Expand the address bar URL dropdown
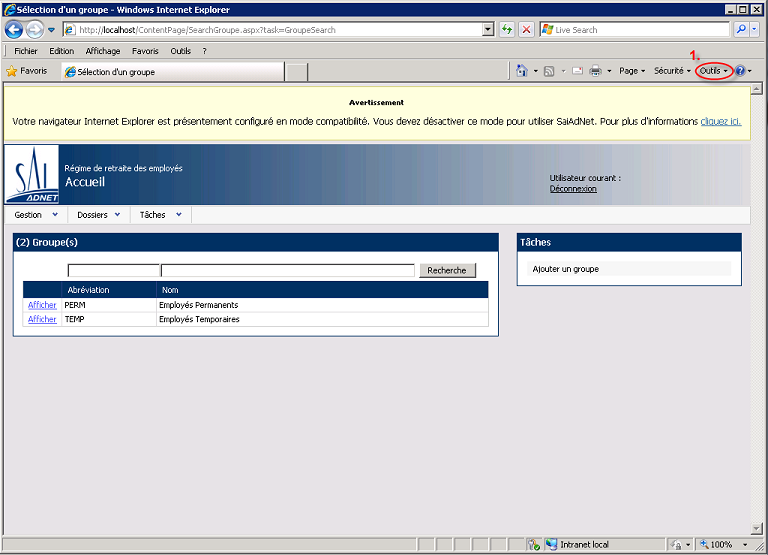 click(x=488, y=30)
